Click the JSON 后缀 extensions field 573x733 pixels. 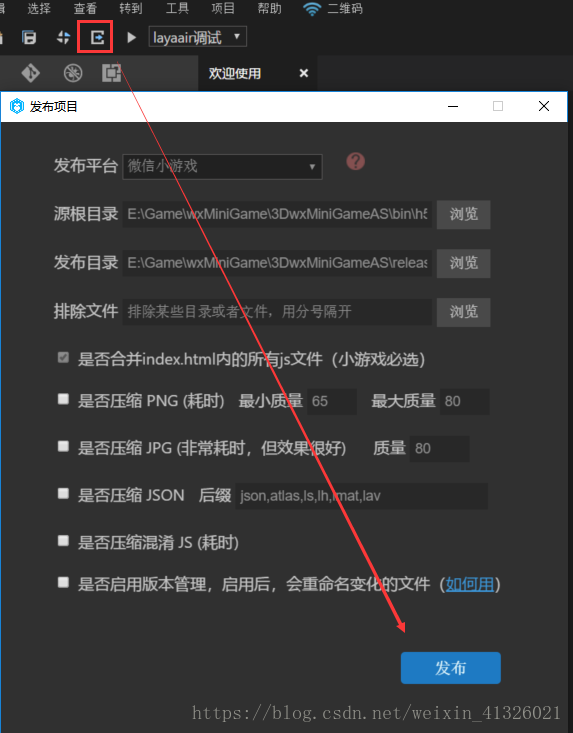361,496
